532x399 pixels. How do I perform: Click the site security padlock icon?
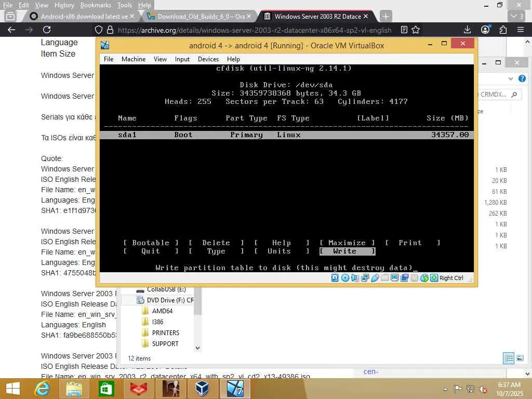pos(110,30)
